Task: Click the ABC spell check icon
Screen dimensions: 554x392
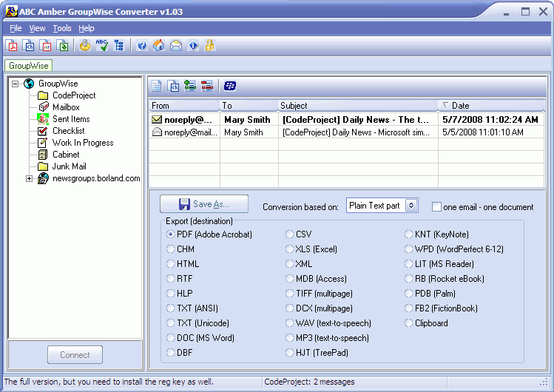Action: 102,45
